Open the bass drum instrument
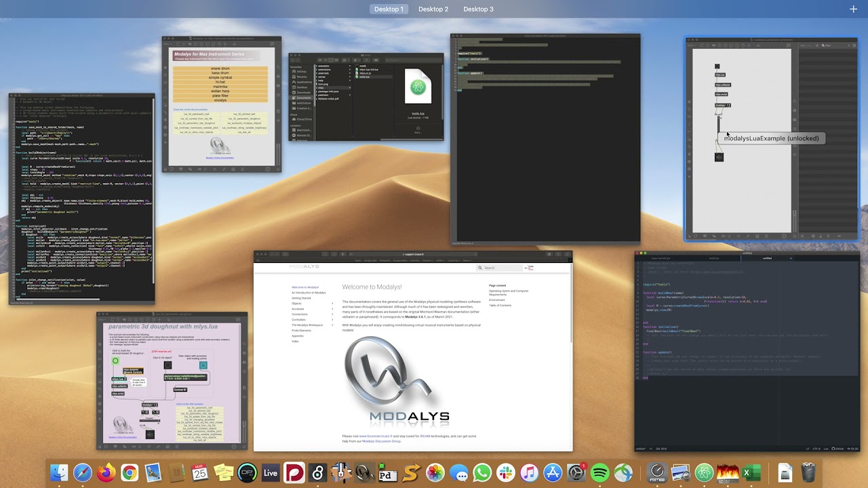868x488 pixels. coord(220,73)
